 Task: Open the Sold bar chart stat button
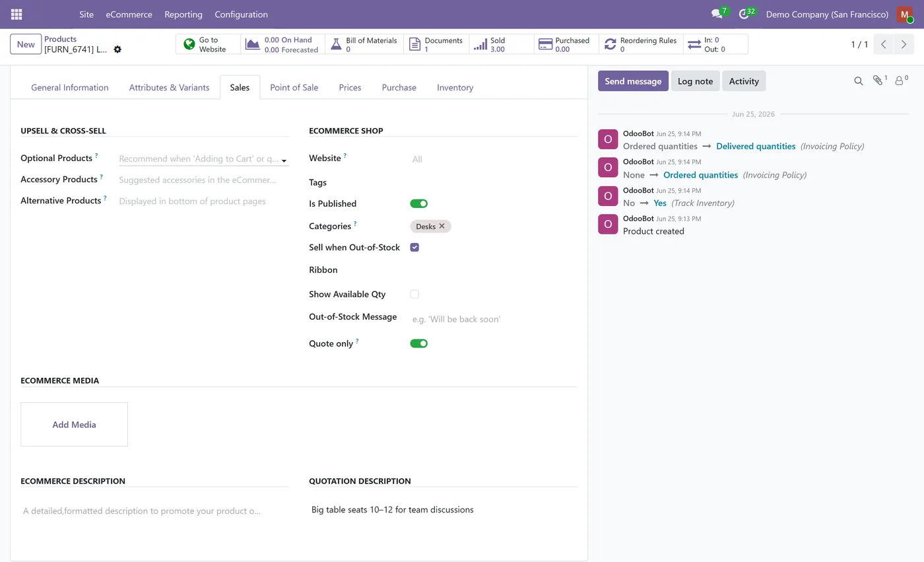(x=502, y=44)
